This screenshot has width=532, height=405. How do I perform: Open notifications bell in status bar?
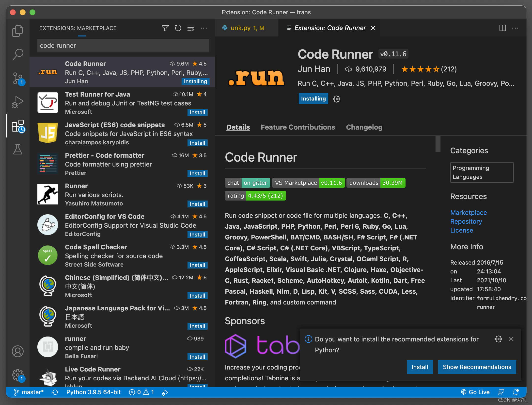[x=516, y=392]
